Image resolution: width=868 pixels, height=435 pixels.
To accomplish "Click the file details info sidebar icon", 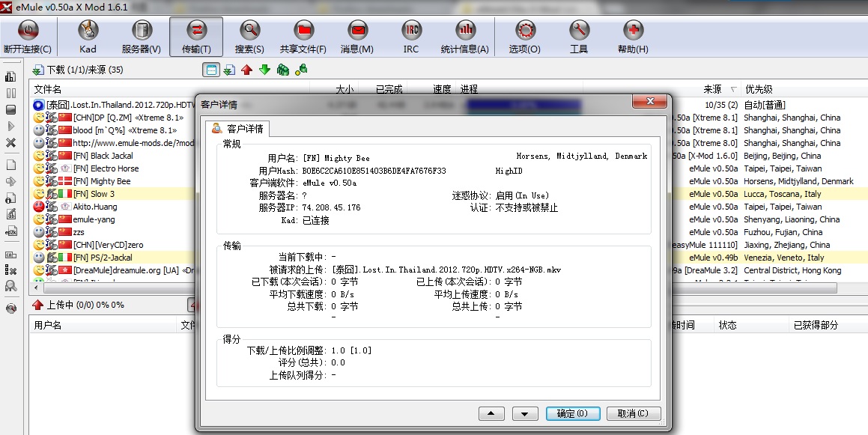I will 10,198.
